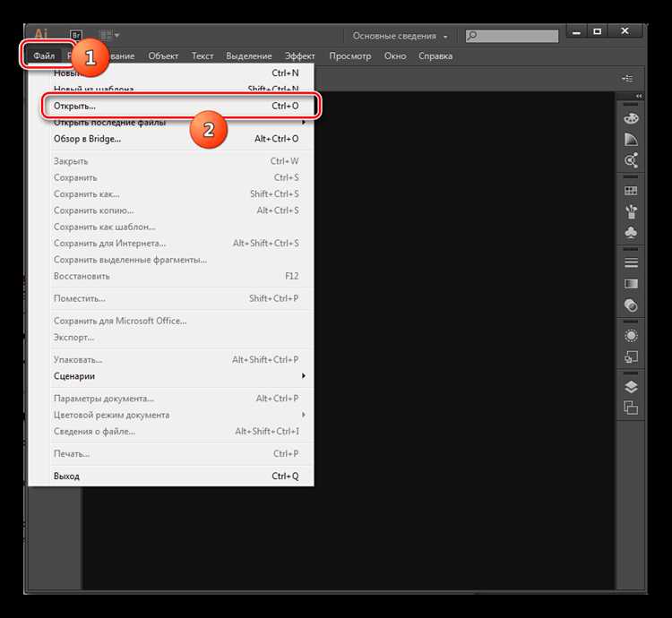672x618 pixels.
Task: Open the Arrange Documents dropdown
Action: 109,35
